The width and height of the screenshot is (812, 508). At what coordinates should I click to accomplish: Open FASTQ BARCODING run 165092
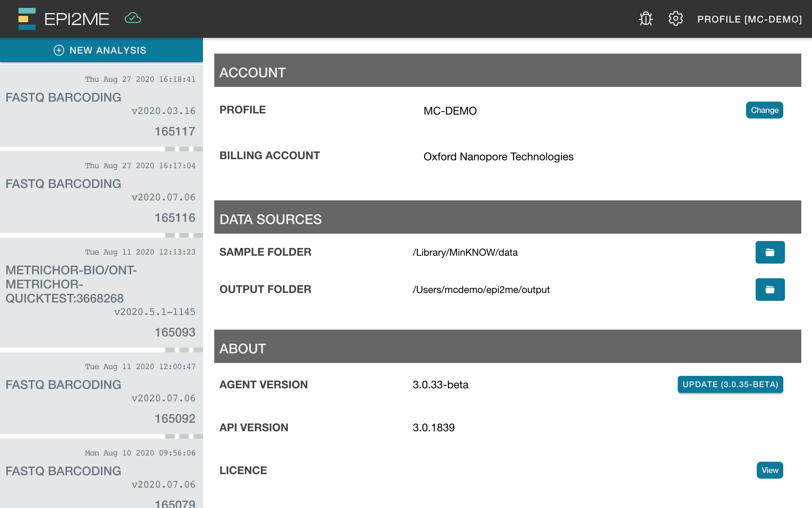(101, 393)
